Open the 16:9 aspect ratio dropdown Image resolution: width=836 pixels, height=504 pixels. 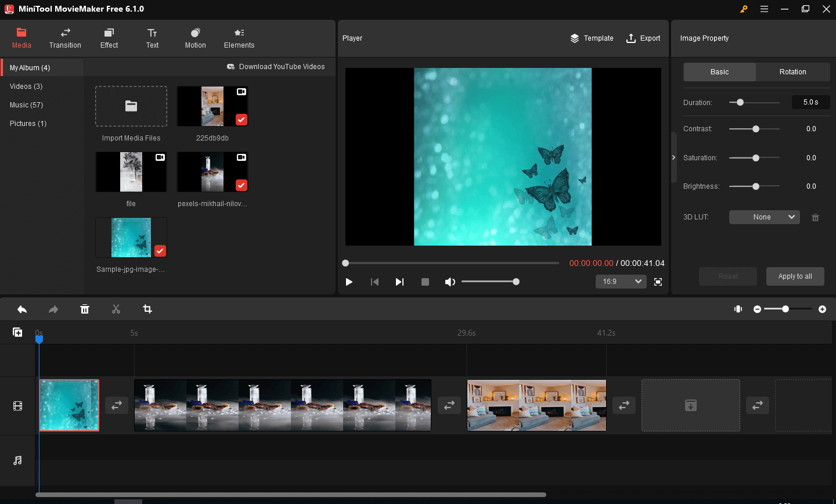coord(621,282)
